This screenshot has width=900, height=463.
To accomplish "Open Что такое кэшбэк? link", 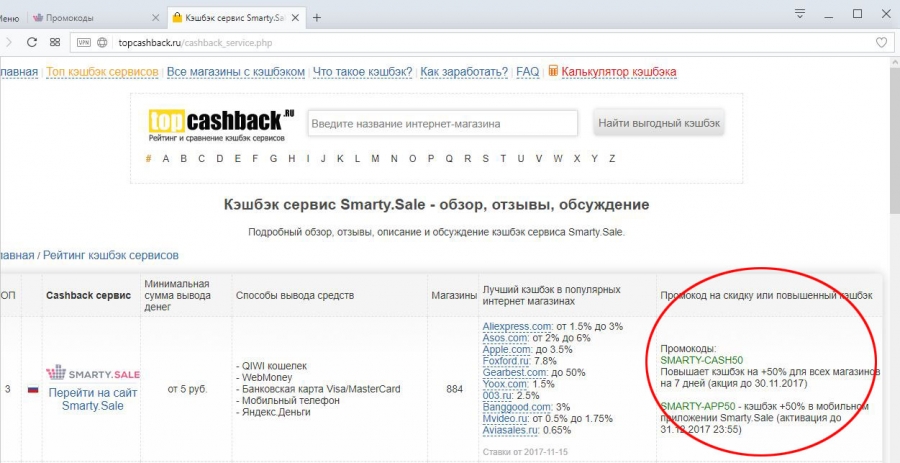I will (363, 72).
